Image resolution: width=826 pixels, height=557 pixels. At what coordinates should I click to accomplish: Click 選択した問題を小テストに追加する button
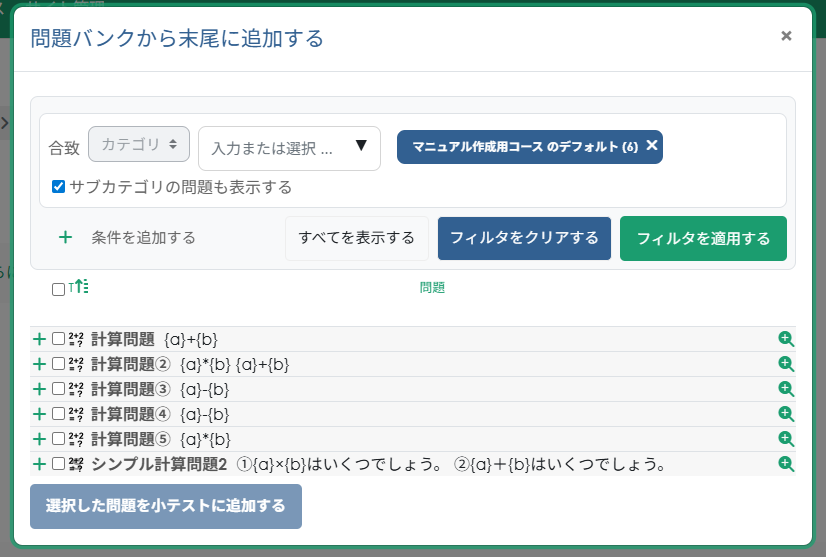click(165, 506)
